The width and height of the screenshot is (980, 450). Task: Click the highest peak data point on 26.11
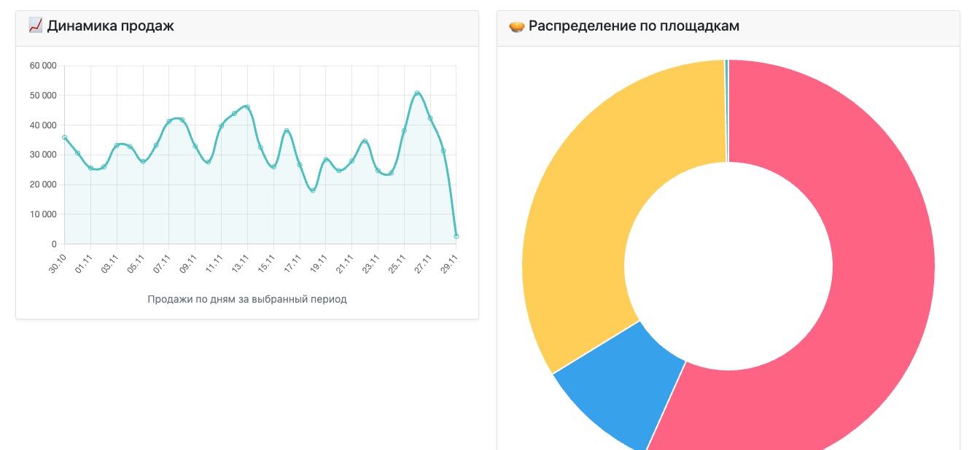click(x=417, y=93)
